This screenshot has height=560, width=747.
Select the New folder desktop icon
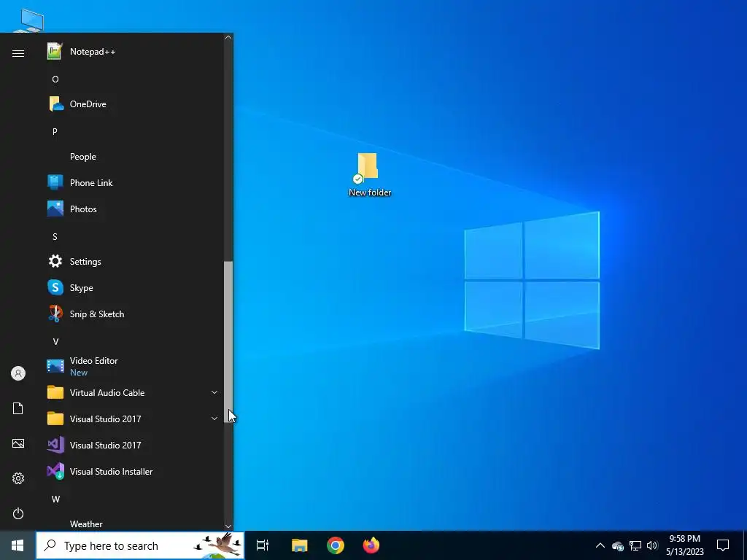370,175
